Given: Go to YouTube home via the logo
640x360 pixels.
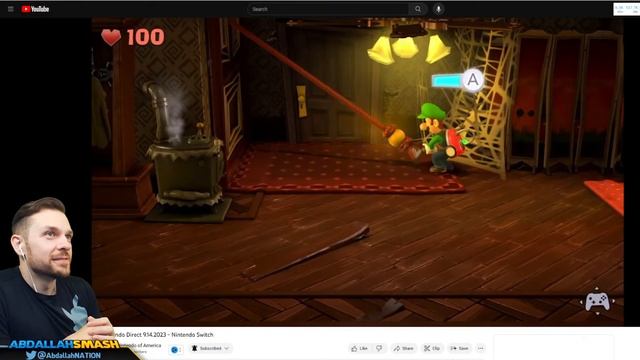Looking at the screenshot, I should 35,9.
